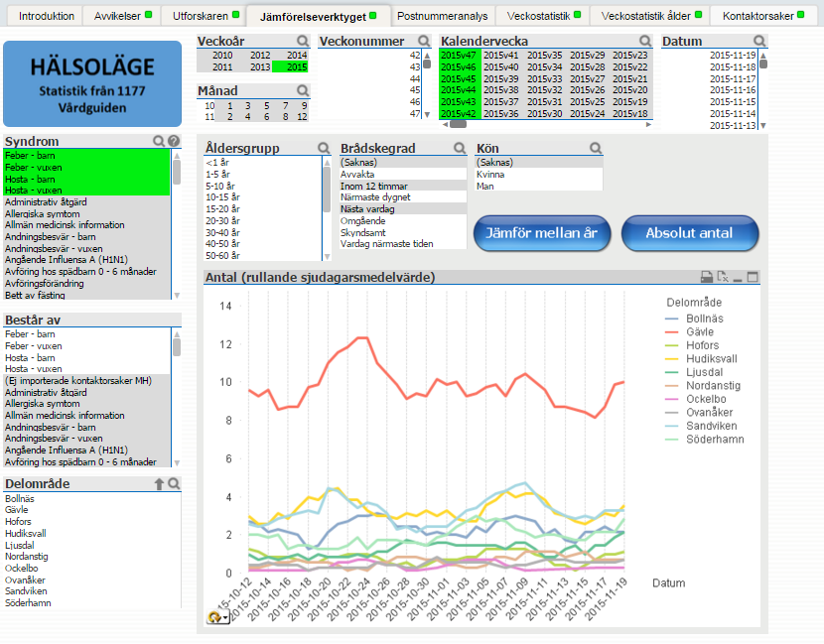Switch to the Introduktion tab

[47, 16]
